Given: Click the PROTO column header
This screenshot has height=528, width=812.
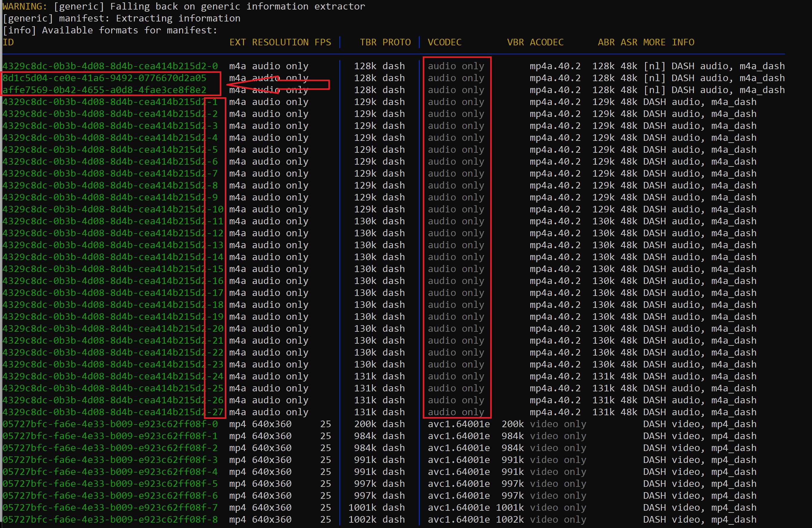Looking at the screenshot, I should coord(396,42).
